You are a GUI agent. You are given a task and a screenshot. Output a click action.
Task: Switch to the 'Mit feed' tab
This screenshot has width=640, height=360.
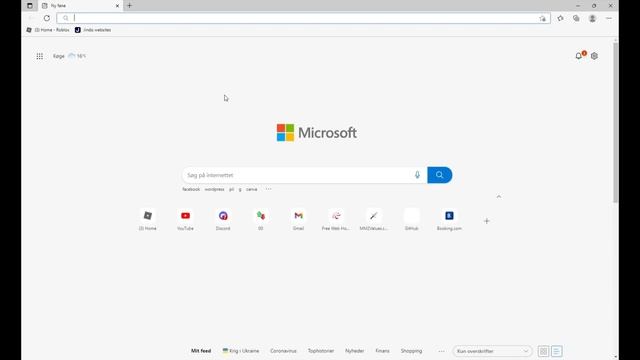click(201, 351)
